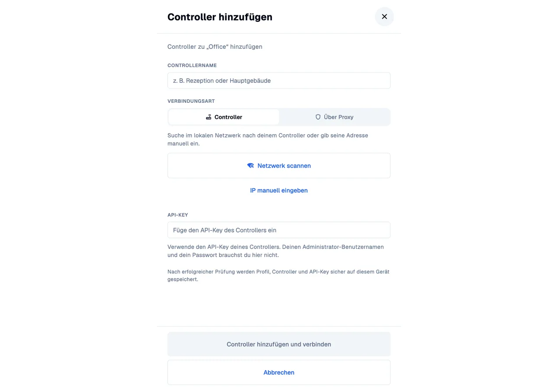Open IP manuell eingeben
The image size is (558, 392).
pyautogui.click(x=279, y=190)
